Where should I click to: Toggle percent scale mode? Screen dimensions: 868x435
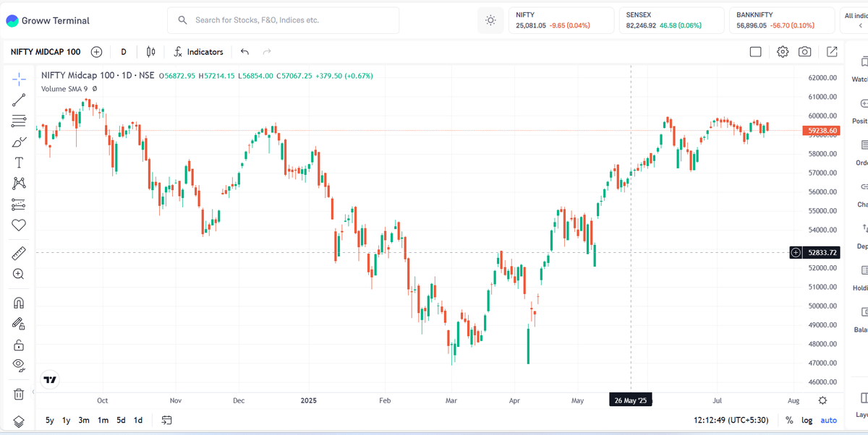click(x=788, y=421)
